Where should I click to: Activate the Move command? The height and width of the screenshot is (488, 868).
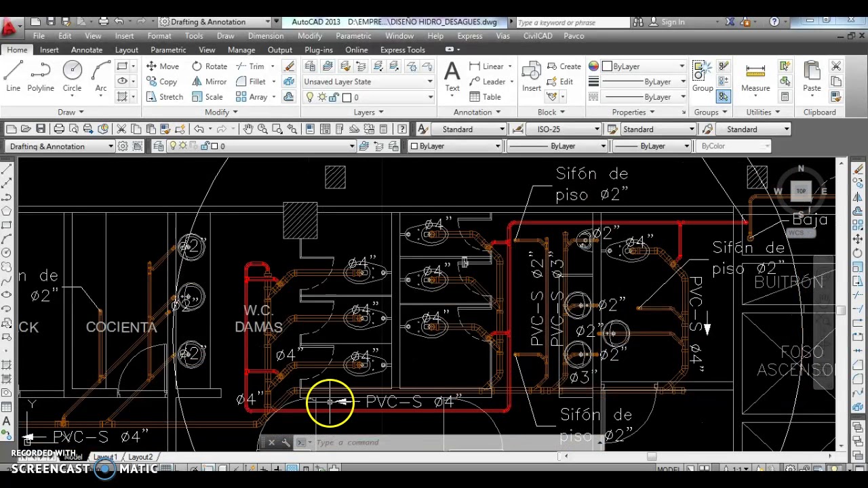pos(163,66)
